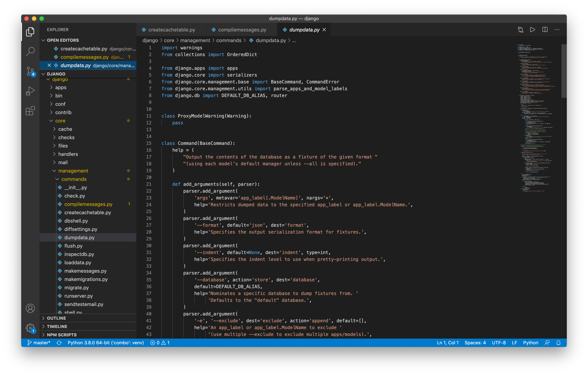Open the Run and Debug view

pos(30,91)
